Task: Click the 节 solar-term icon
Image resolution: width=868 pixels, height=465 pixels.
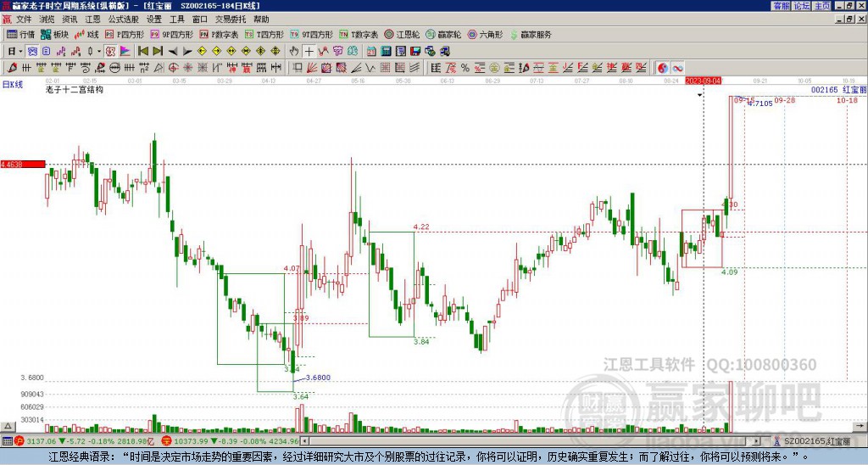Action: coord(337,52)
